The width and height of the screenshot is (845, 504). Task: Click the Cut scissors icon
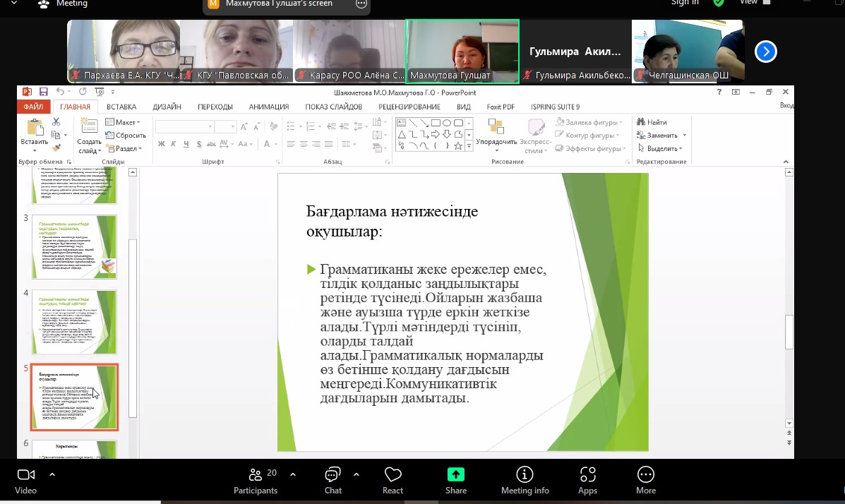[x=56, y=122]
